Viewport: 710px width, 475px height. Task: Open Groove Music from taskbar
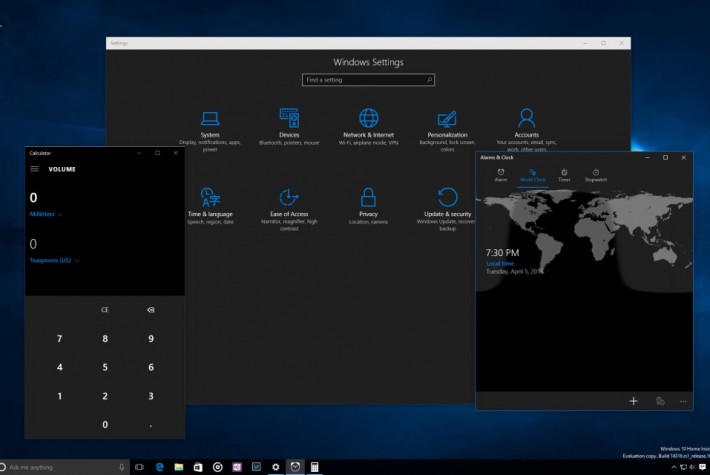(x=218, y=467)
